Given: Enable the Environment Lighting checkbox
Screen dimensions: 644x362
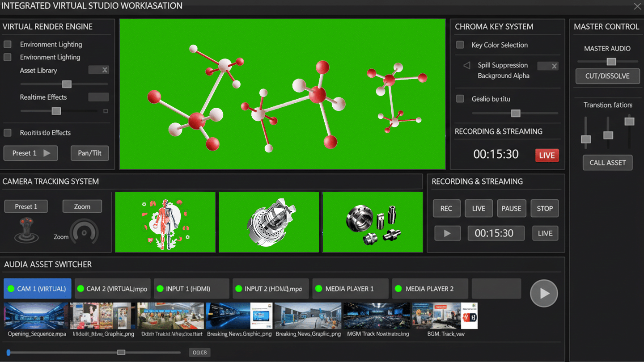Looking at the screenshot, I should [7, 44].
